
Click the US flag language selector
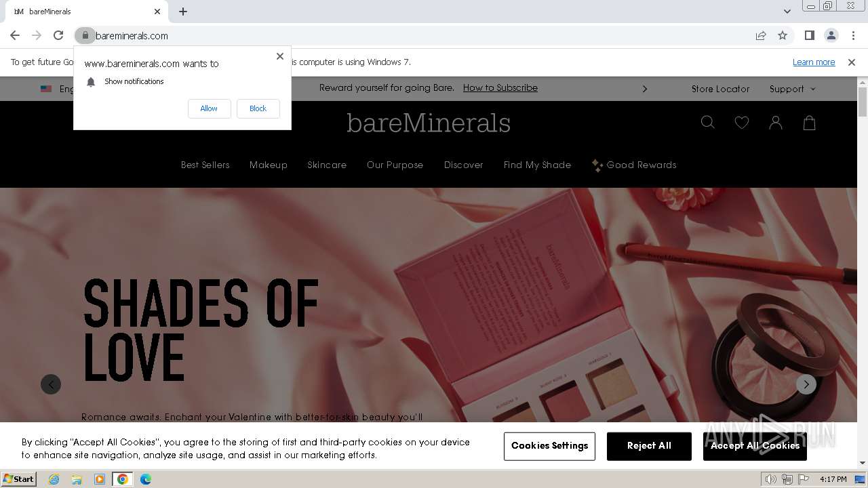coord(46,89)
